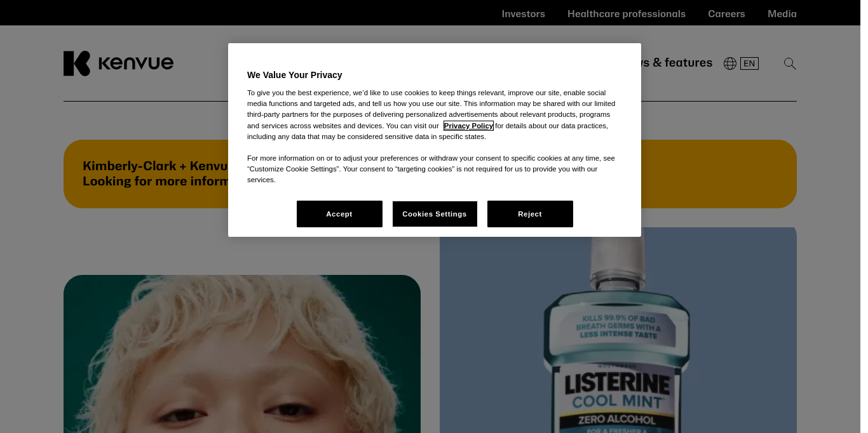
Task: Go to Healthcare professionals page
Action: tap(627, 13)
